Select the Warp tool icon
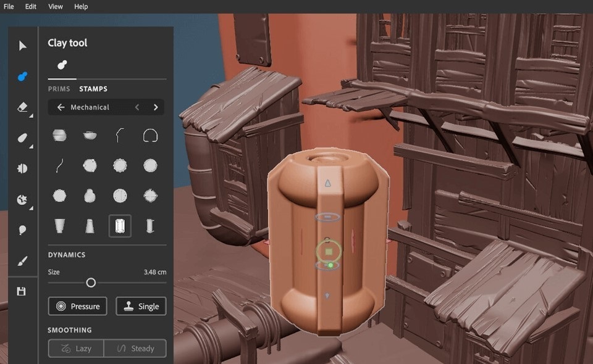 (x=23, y=199)
